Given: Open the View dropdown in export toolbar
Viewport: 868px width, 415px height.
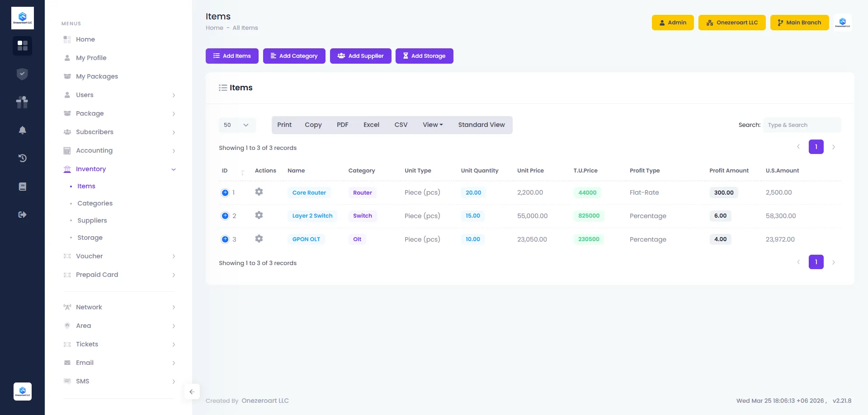Looking at the screenshot, I should pos(433,125).
